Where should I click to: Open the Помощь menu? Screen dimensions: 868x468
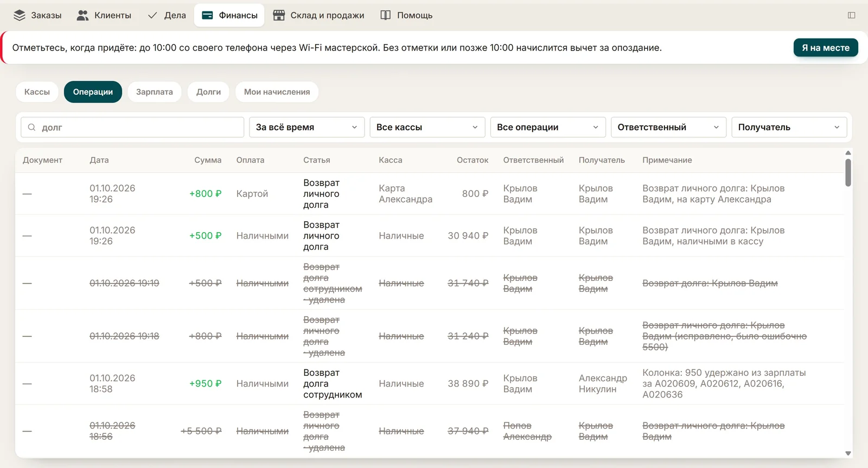pyautogui.click(x=406, y=15)
